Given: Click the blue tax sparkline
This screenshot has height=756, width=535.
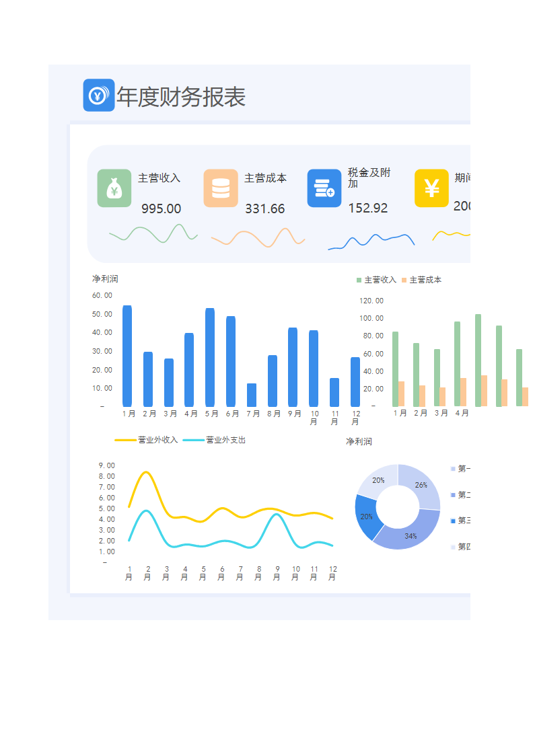Looking at the screenshot, I should [x=371, y=241].
